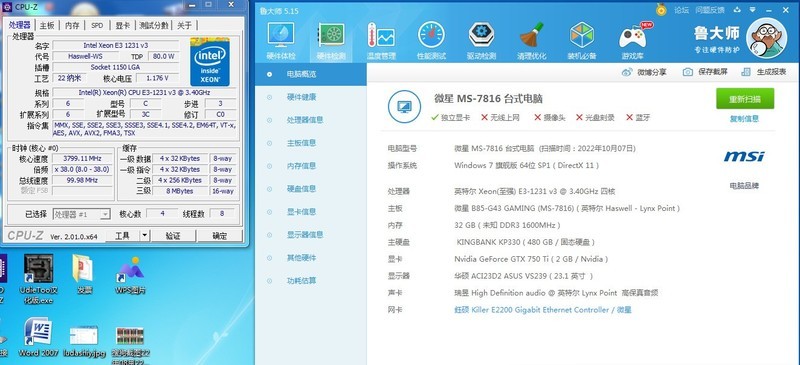Screen dimensions: 800x365
Task: Click the computer monitor icon beside 微星 MS-7816
Action: [404, 107]
